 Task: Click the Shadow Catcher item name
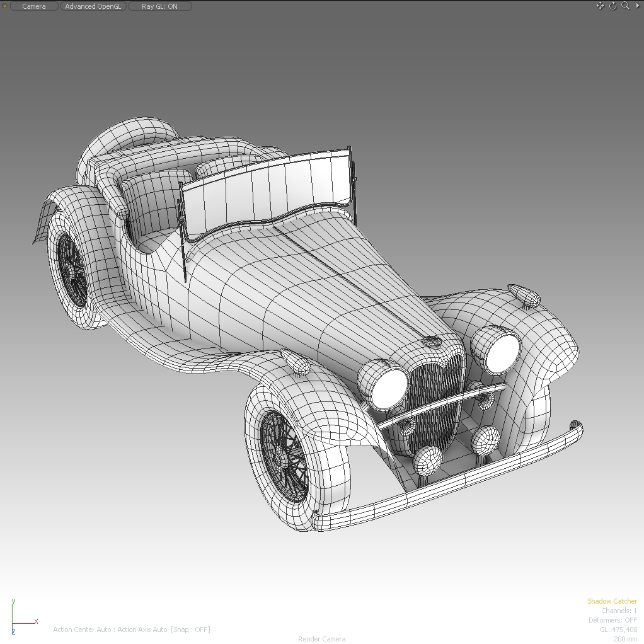coord(612,601)
